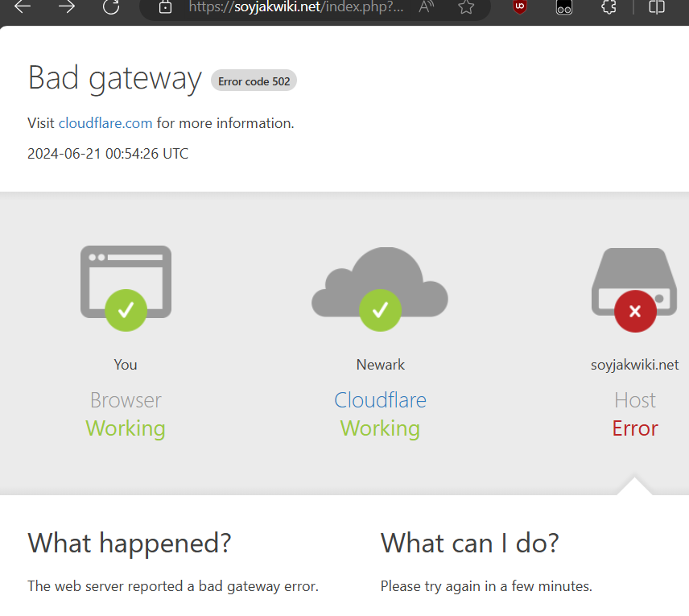Click the What happened? heading
This screenshot has height=616, width=689.
130,543
